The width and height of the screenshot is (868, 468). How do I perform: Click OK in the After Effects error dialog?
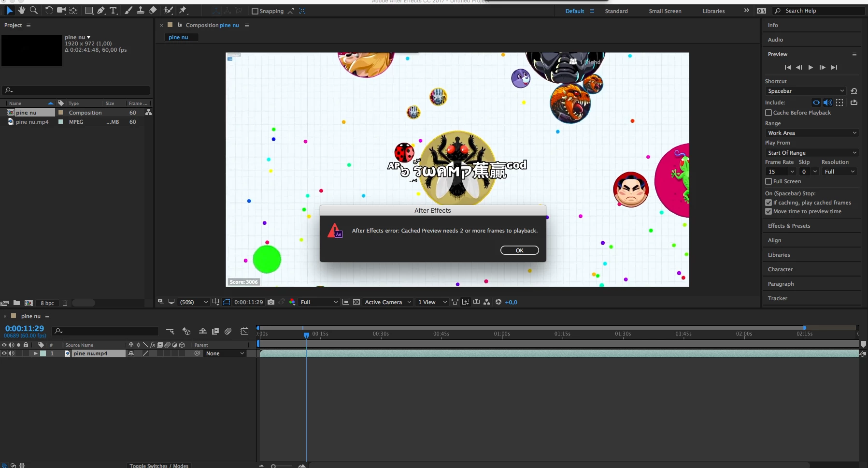click(520, 250)
